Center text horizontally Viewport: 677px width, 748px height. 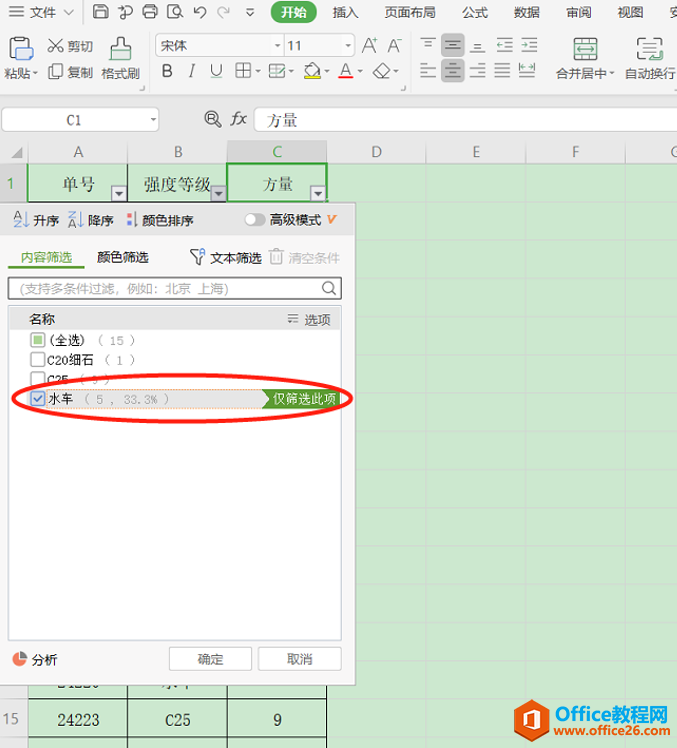tap(452, 71)
